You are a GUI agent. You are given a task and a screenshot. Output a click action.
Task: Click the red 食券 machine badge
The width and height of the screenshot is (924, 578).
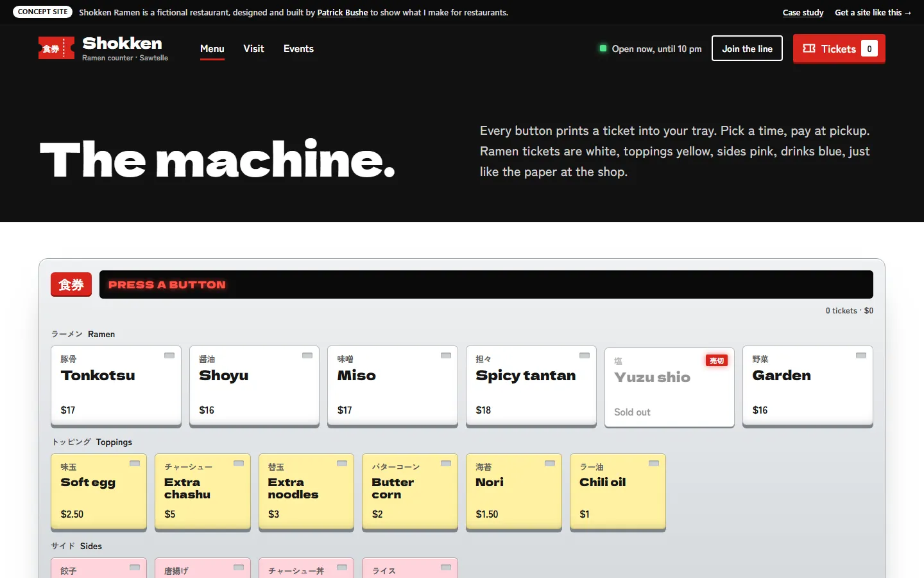[71, 285]
